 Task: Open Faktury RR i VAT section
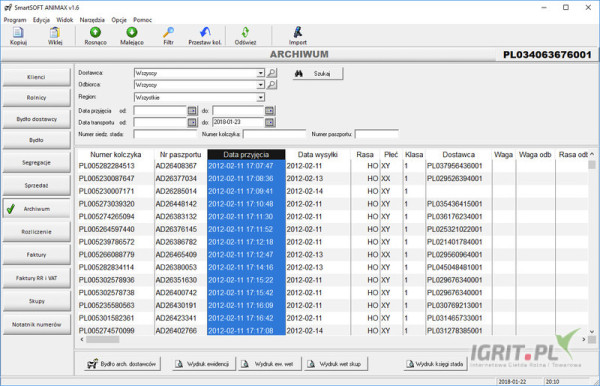(x=36, y=278)
